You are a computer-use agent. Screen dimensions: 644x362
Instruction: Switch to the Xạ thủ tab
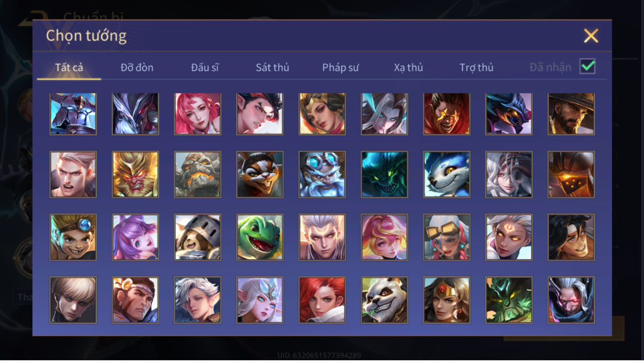pos(408,67)
